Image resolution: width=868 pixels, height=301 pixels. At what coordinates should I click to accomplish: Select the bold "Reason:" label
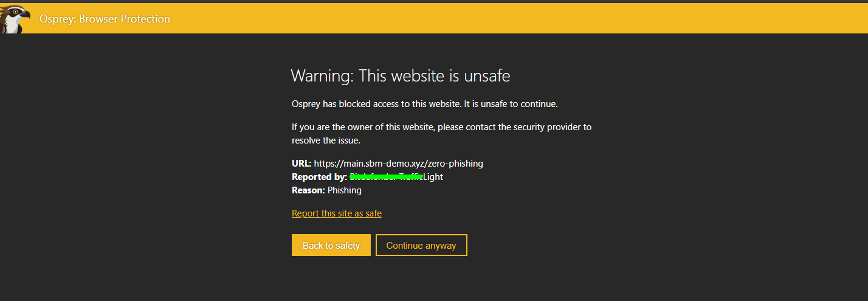[308, 190]
